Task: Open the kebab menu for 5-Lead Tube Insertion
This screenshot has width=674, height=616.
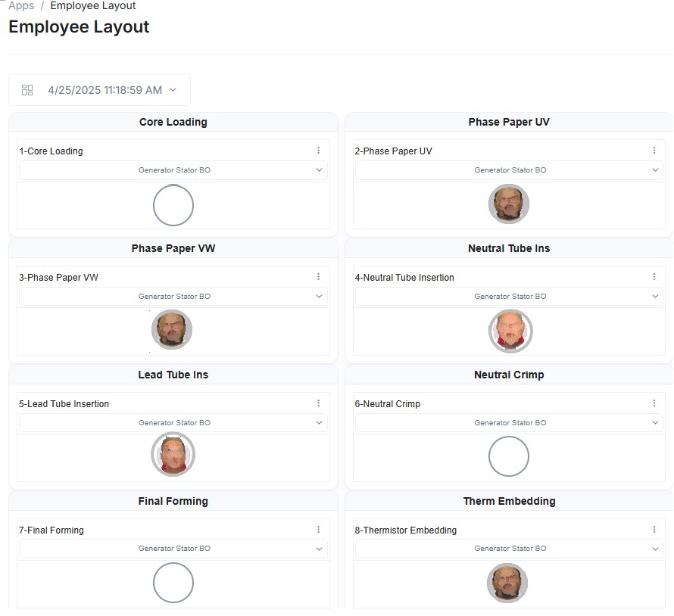Action: [319, 403]
